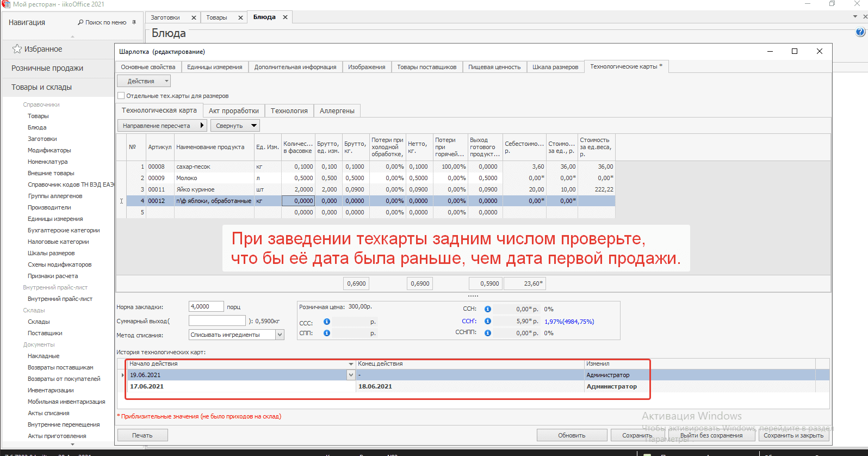This screenshot has width=868, height=456.
Task: Click the info icon next to ССН'
Action: point(488,321)
